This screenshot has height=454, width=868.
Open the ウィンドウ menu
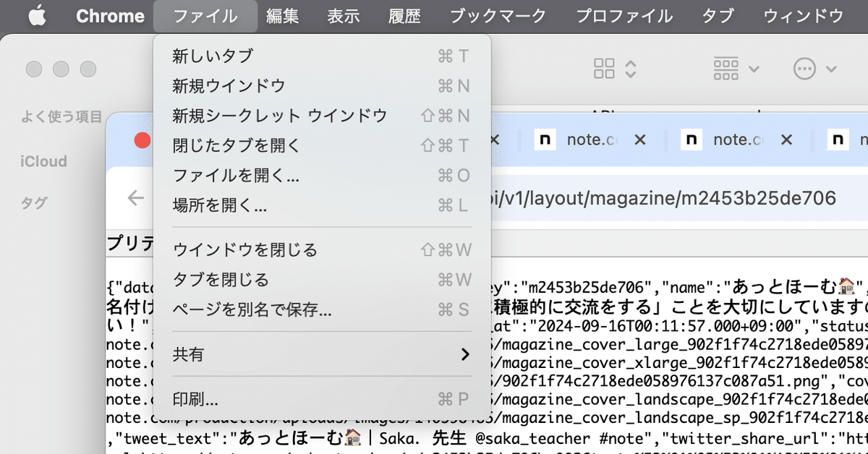click(x=804, y=16)
